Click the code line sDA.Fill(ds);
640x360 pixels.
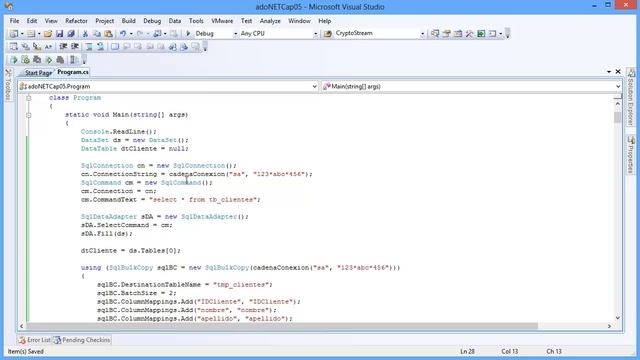107,234
